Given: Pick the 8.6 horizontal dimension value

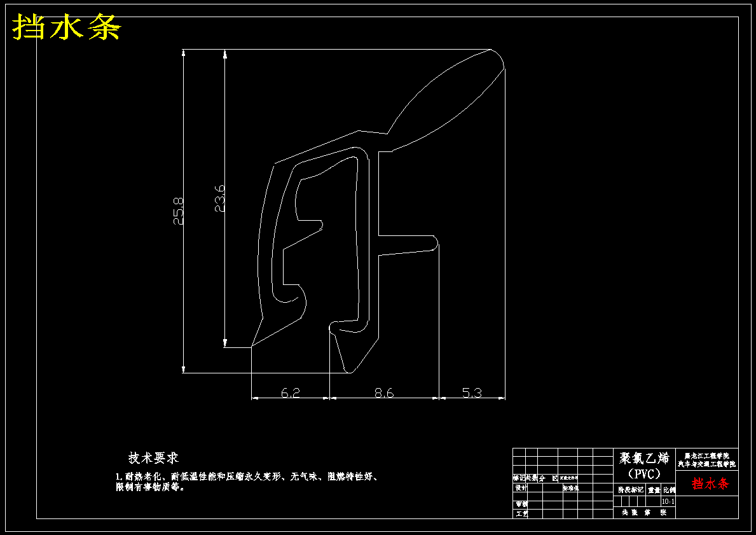Looking at the screenshot, I should pos(384,393).
